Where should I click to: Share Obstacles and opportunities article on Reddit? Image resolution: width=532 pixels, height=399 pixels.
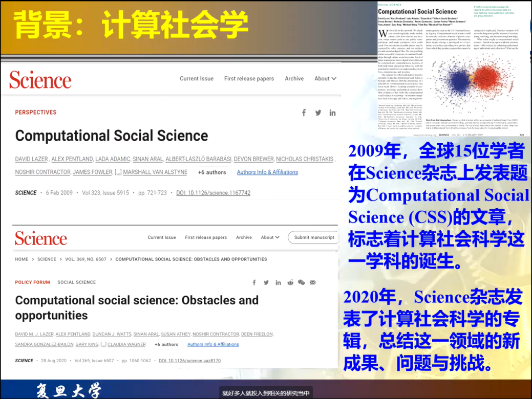(290, 282)
